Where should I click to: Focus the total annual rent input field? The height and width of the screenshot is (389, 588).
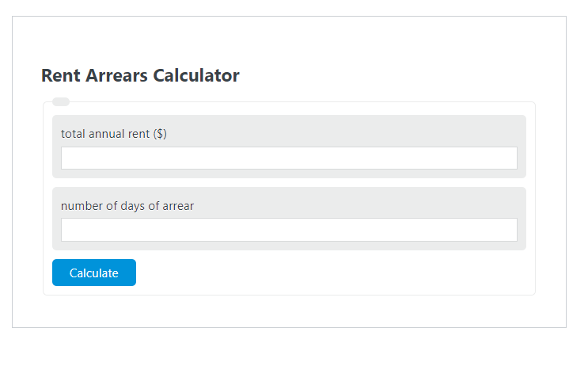point(289,158)
